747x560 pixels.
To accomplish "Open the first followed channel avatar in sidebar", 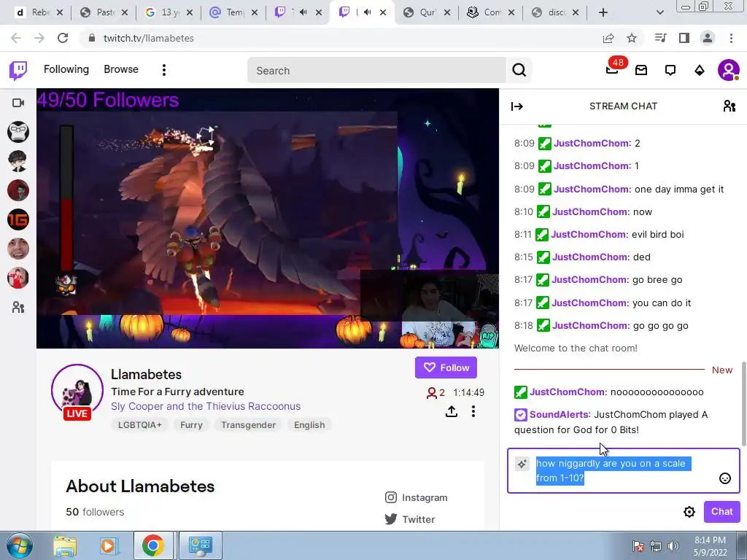I will coord(18,132).
